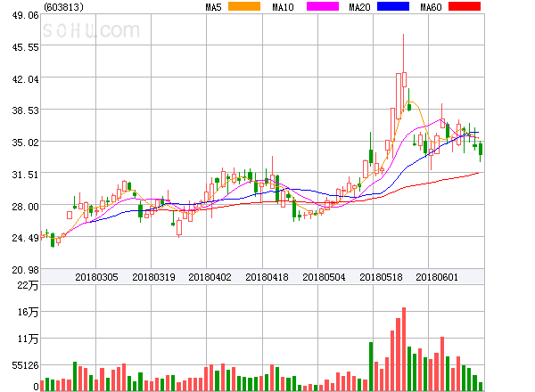
Task: Click the 20180402 date label
Action: (210, 277)
